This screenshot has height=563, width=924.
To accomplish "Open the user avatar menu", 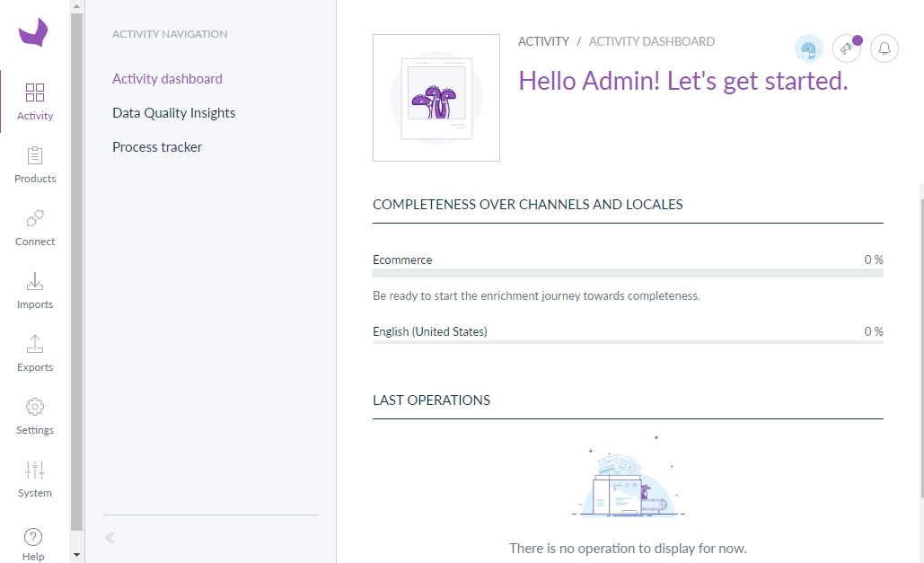I will click(x=808, y=48).
